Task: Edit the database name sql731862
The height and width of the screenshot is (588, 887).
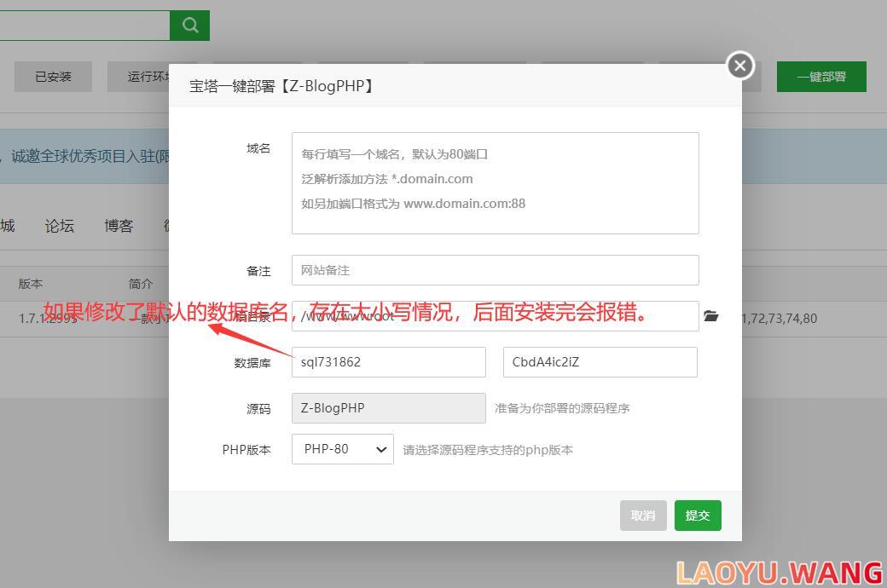Action: (388, 361)
